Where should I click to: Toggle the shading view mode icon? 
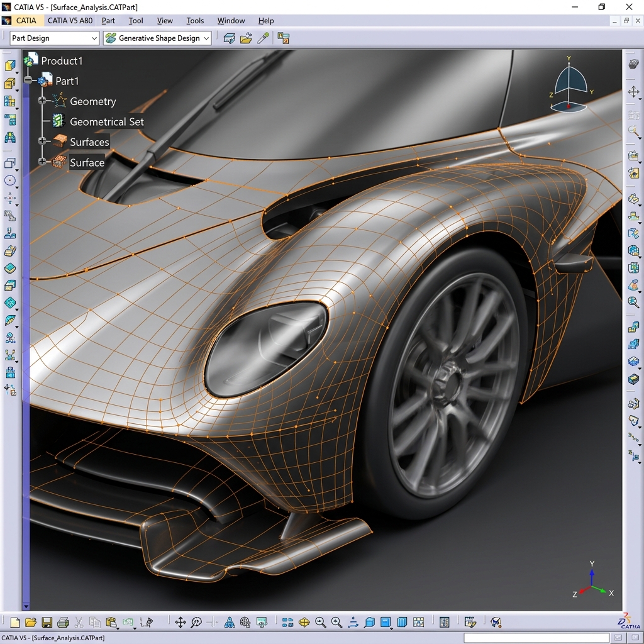tap(386, 622)
